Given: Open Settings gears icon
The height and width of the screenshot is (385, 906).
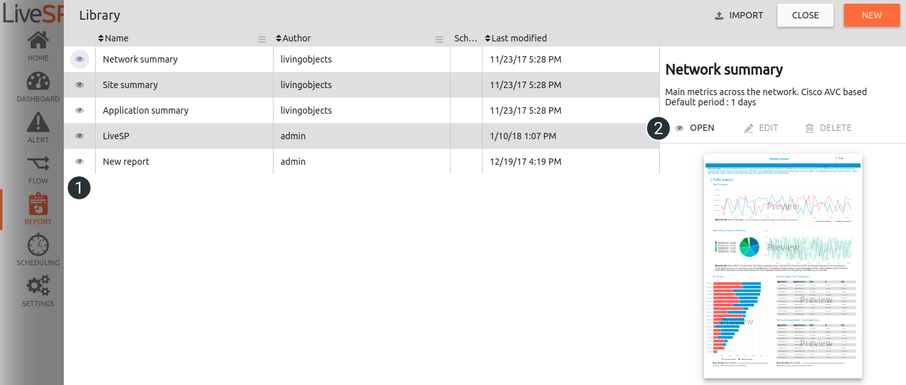Looking at the screenshot, I should 38,286.
